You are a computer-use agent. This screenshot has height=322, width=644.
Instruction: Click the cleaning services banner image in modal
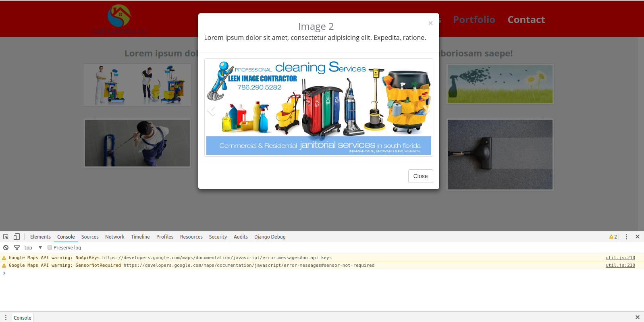click(319, 107)
